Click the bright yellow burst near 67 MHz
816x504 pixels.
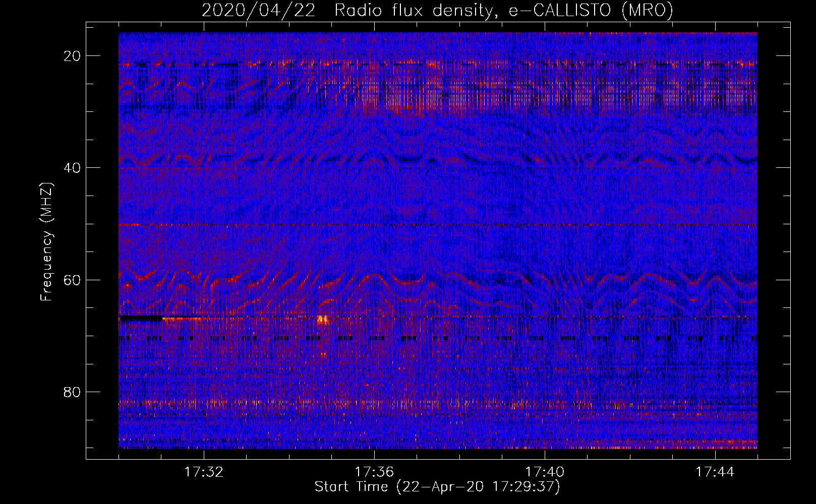[x=322, y=320]
